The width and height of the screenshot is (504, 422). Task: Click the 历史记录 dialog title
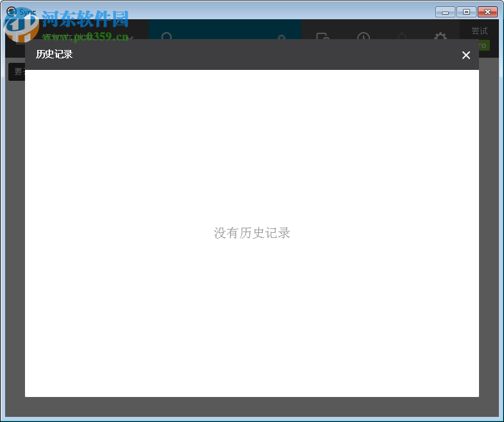coord(54,54)
